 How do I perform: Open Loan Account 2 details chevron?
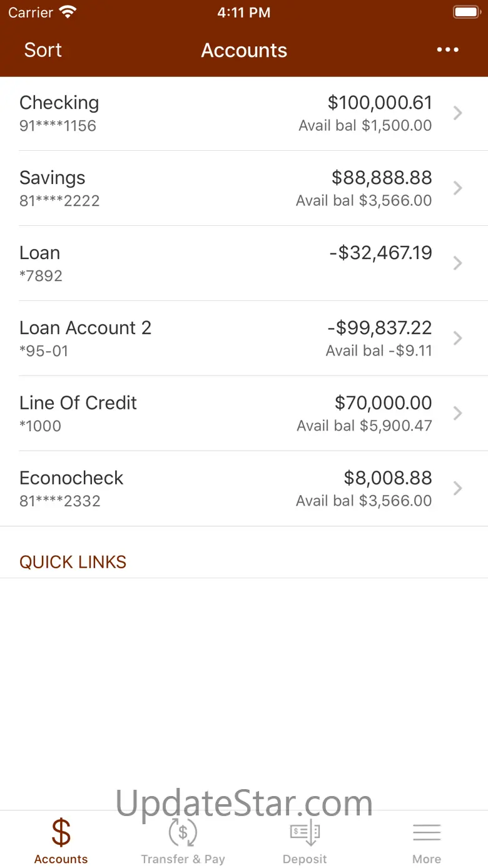point(458,338)
